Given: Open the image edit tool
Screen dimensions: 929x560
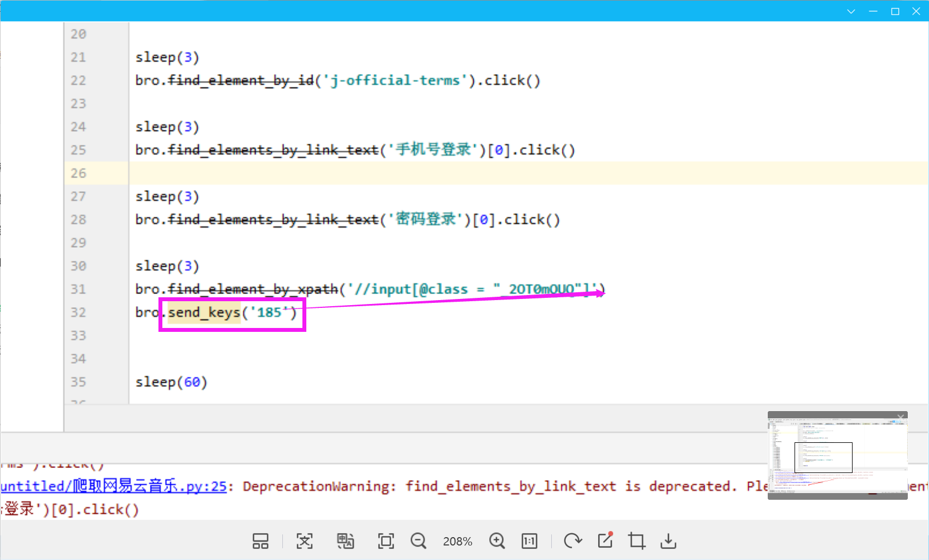Looking at the screenshot, I should [605, 540].
